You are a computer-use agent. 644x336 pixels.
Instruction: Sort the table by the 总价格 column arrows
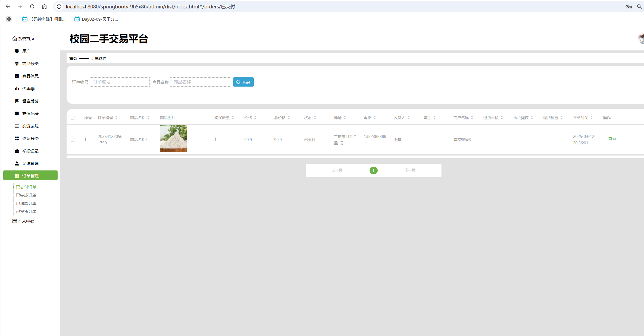(289, 118)
